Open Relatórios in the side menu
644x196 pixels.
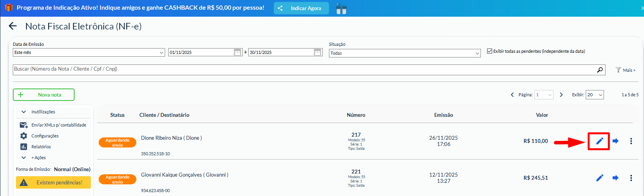(x=41, y=147)
